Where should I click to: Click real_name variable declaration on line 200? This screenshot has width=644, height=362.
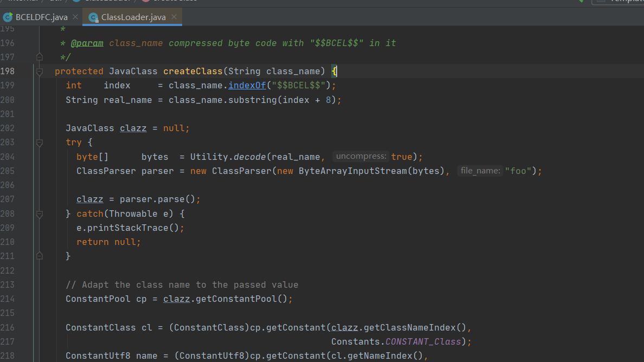(128, 100)
